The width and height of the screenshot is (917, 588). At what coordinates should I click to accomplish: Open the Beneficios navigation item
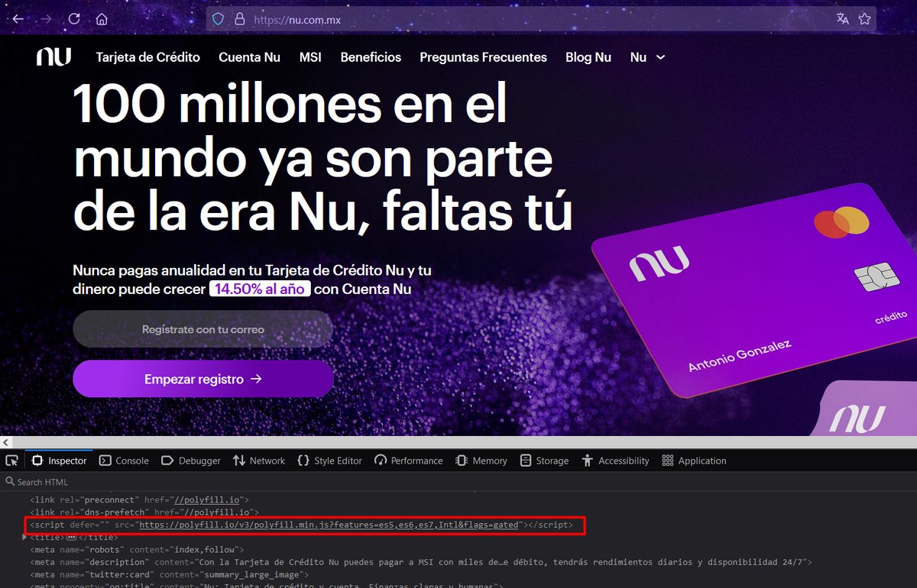coord(371,57)
